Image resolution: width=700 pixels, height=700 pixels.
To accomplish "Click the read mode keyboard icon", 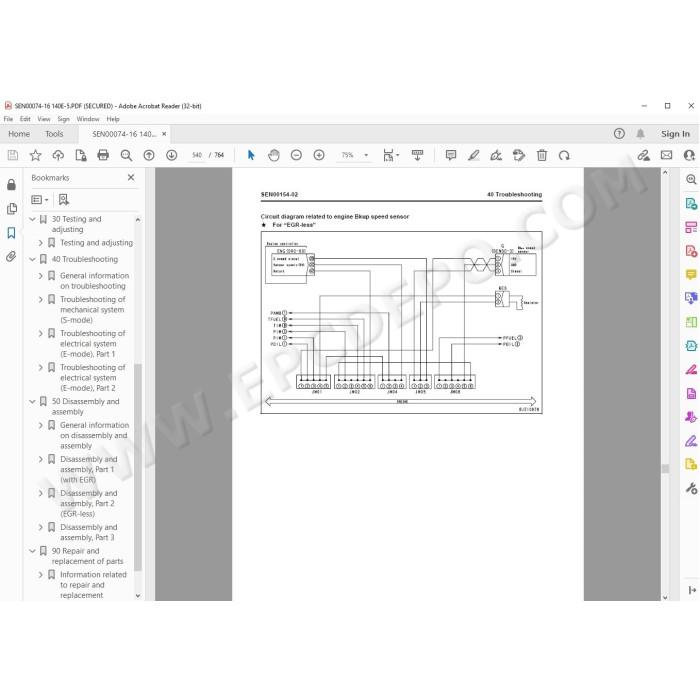I will pyautogui.click(x=417, y=155).
